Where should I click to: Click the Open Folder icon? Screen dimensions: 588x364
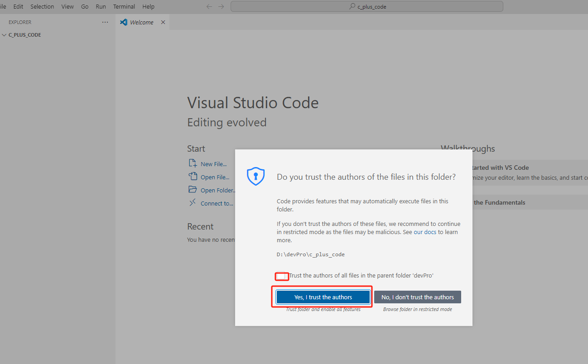(x=193, y=190)
